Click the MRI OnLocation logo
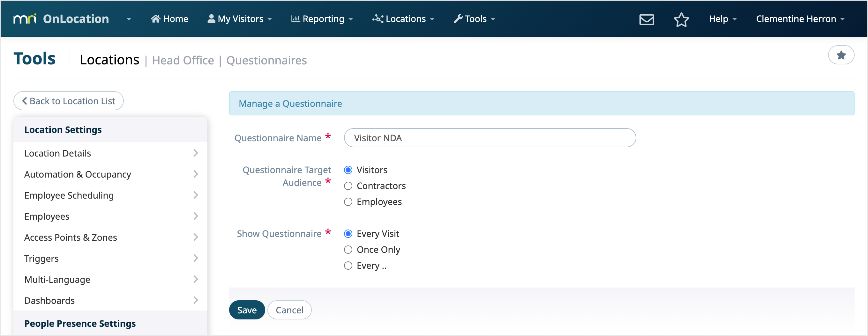868x336 pixels. click(61, 19)
